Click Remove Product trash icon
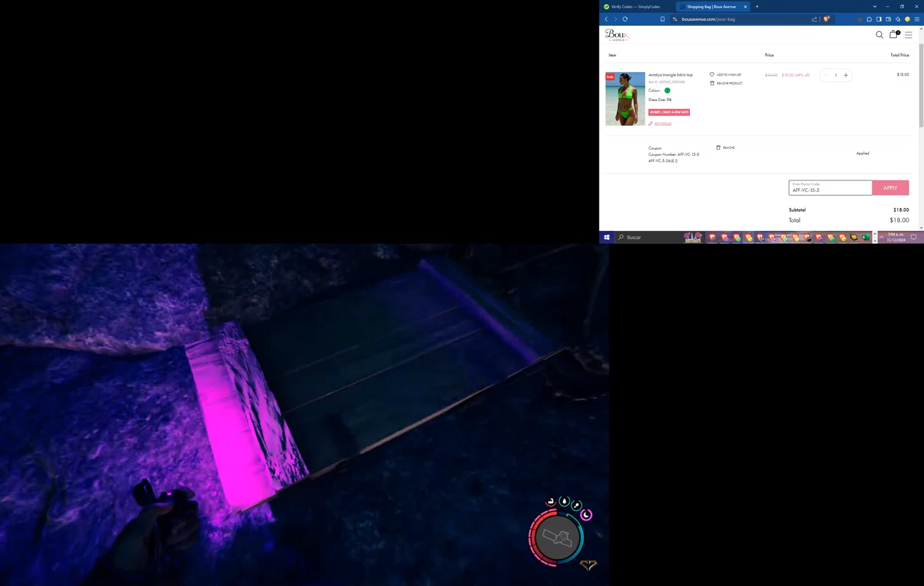 [x=712, y=83]
